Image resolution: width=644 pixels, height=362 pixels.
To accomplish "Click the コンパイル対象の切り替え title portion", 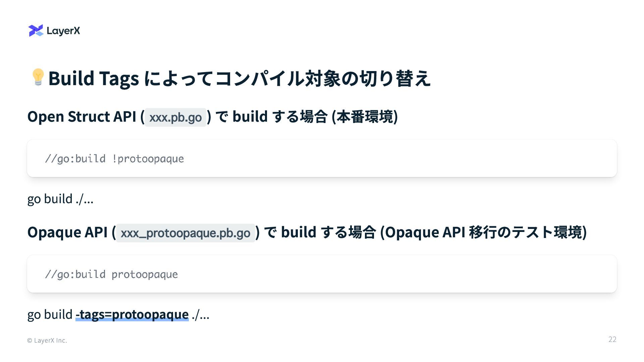I will pos(323,78).
